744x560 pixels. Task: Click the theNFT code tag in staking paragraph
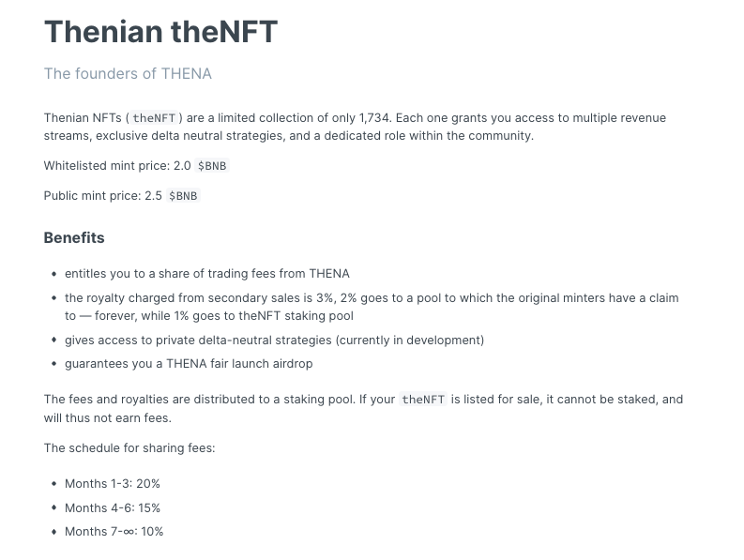click(x=423, y=400)
